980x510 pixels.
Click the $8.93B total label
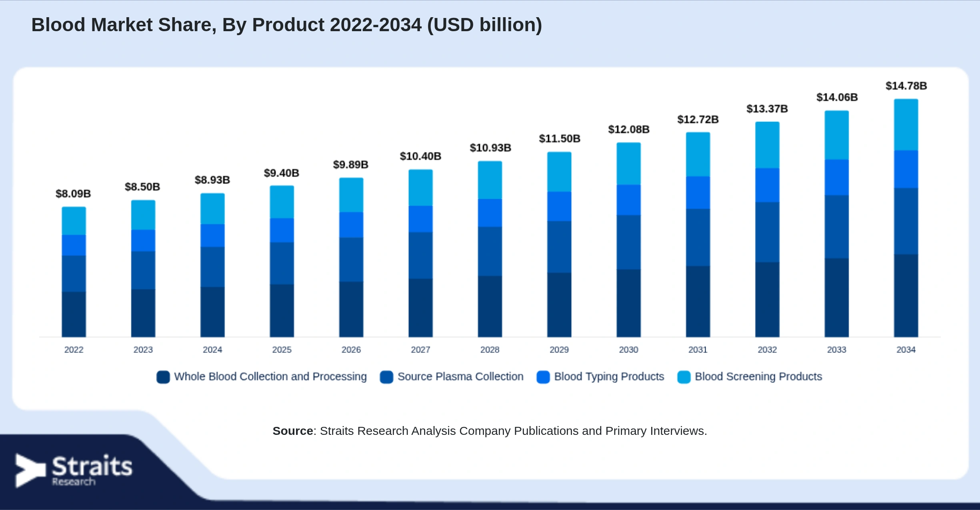pyautogui.click(x=212, y=180)
